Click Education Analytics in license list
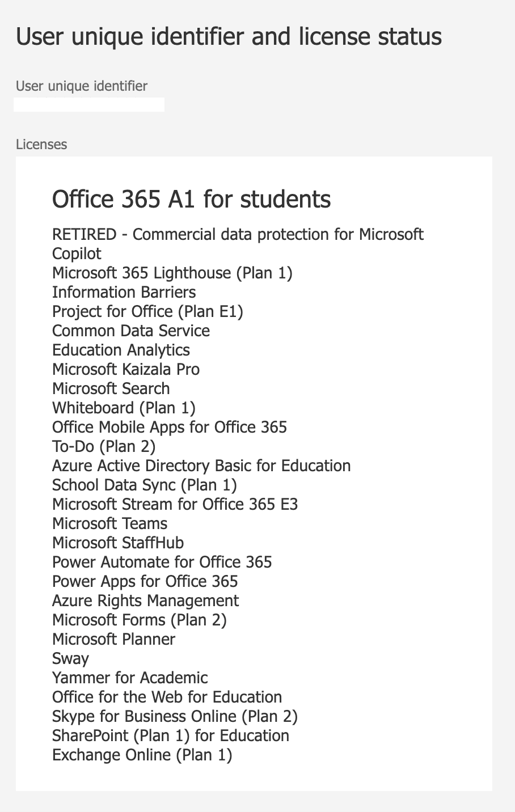 click(x=121, y=350)
